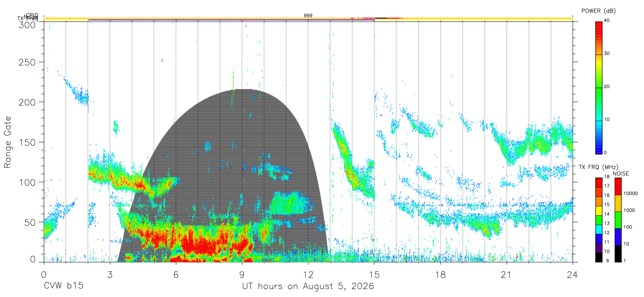This screenshot has width=644, height=297.
Task: Click the "100" tick on the noise scale
Action: tap(628, 227)
